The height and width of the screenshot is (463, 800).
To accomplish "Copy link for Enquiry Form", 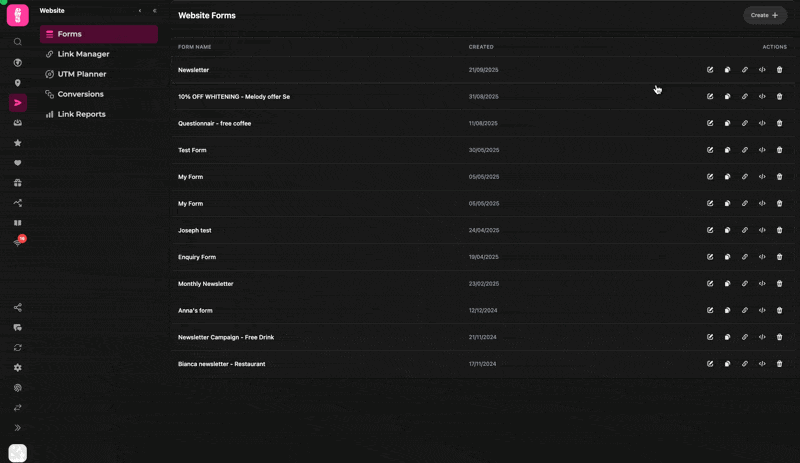I will coord(745,257).
